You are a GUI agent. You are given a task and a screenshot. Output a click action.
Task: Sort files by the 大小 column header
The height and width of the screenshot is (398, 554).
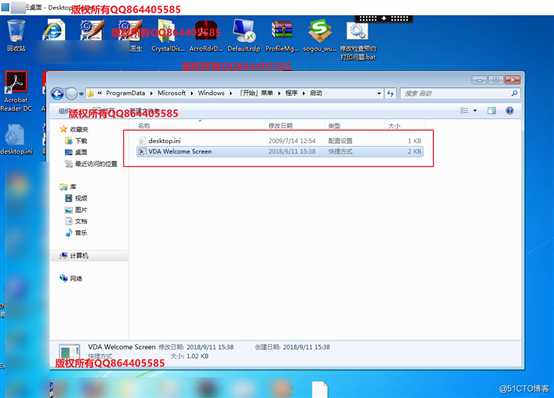pos(394,125)
